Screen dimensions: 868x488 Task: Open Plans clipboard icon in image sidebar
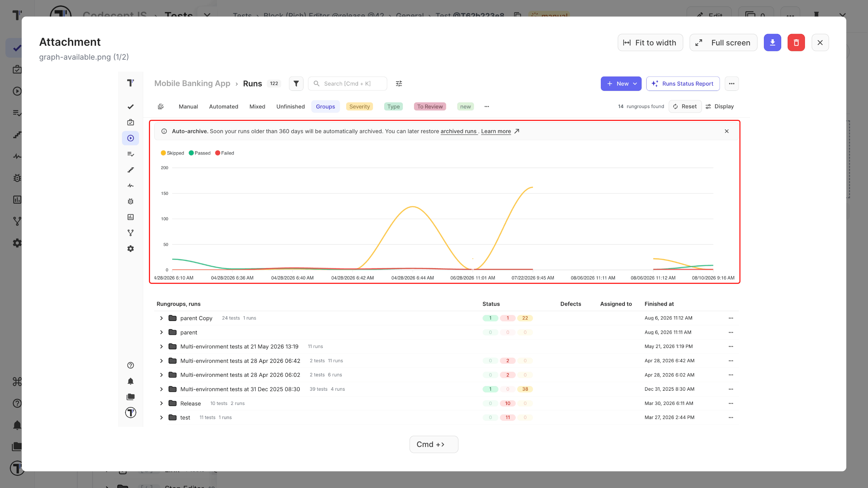pos(131,122)
